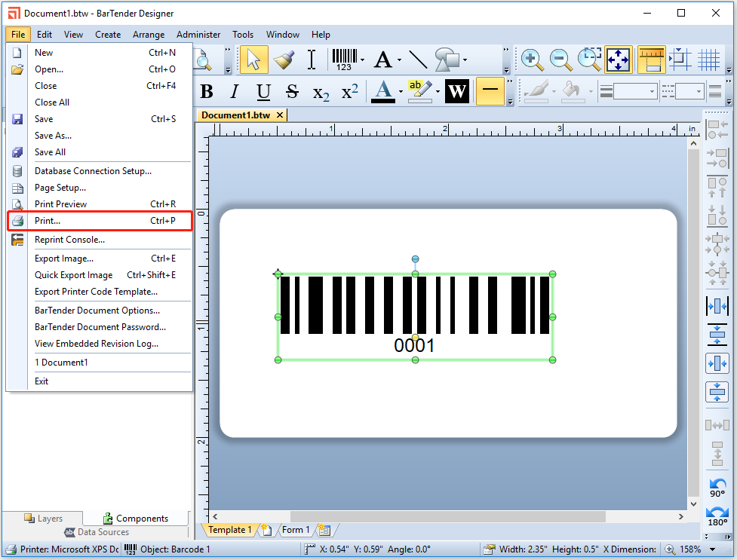This screenshot has height=560, width=737.
Task: Rotate object 180 degrees
Action: (717, 516)
